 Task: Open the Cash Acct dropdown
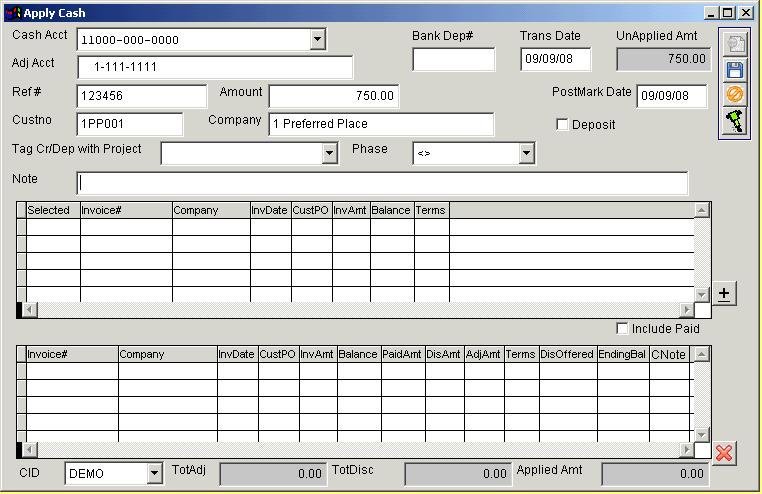click(317, 40)
